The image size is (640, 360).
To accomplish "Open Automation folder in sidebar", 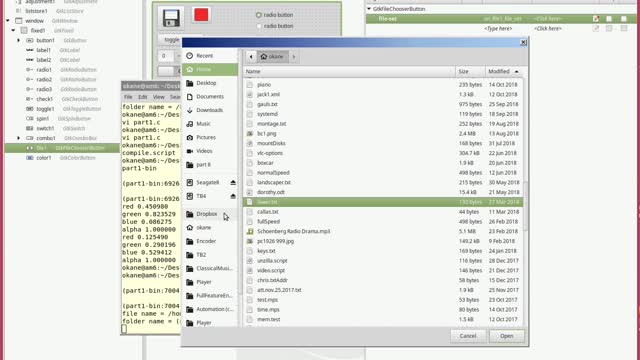I will click(x=209, y=309).
